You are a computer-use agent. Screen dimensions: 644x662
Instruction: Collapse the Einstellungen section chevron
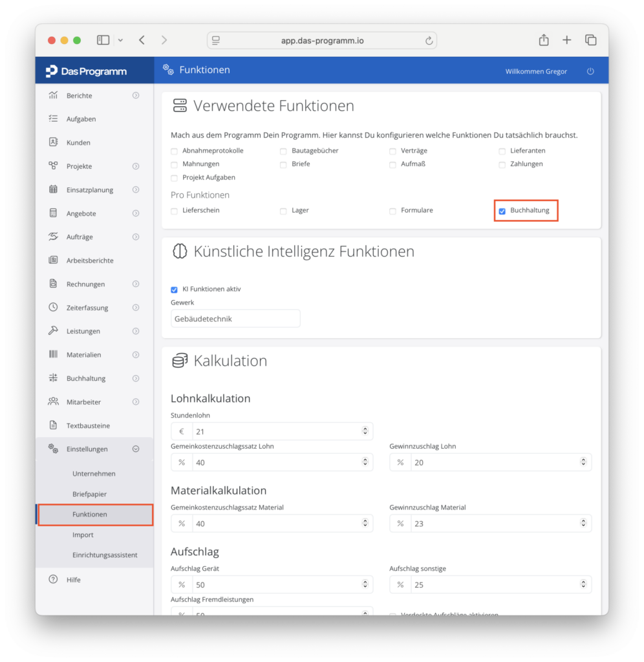click(136, 449)
